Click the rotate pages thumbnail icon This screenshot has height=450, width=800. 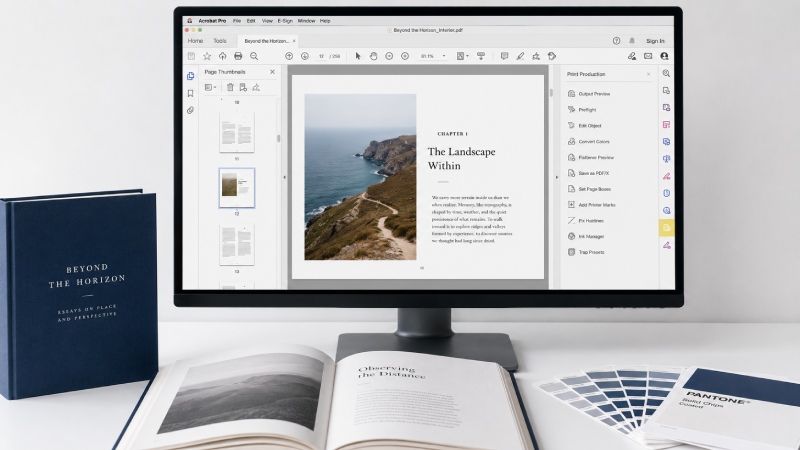point(256,88)
